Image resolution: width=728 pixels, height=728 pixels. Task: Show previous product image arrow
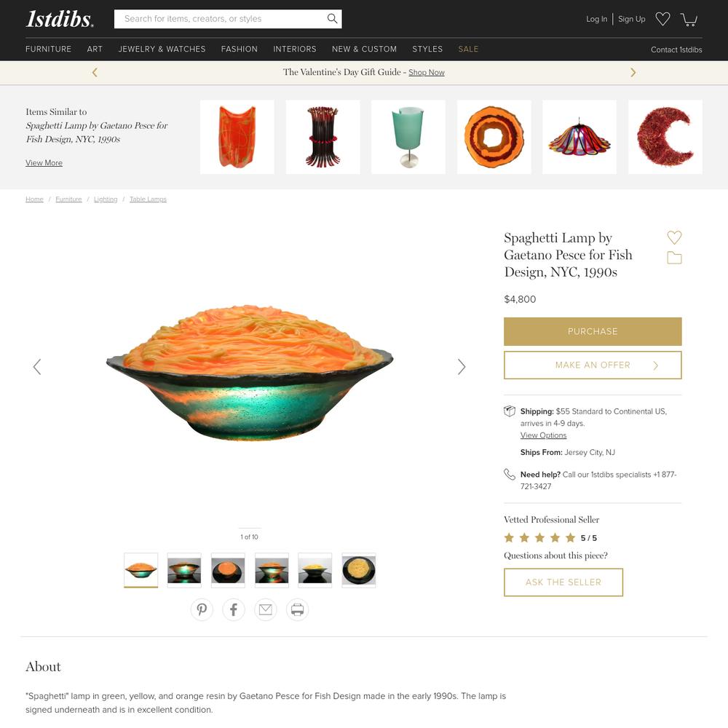point(37,367)
